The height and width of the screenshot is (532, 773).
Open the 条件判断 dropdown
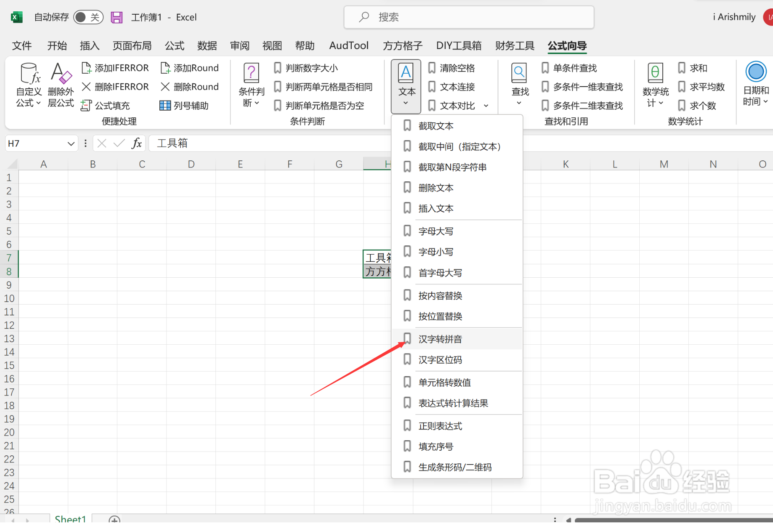pos(251,85)
